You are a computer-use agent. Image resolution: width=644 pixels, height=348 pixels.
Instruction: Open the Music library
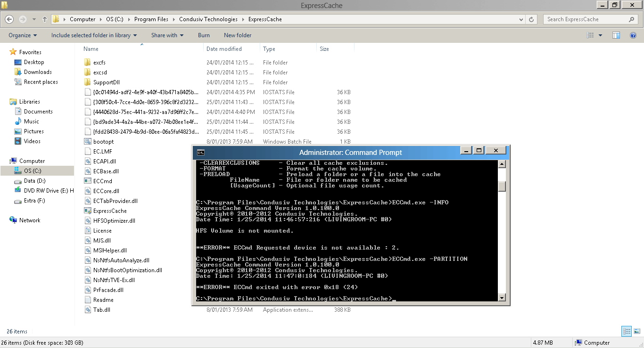click(32, 121)
